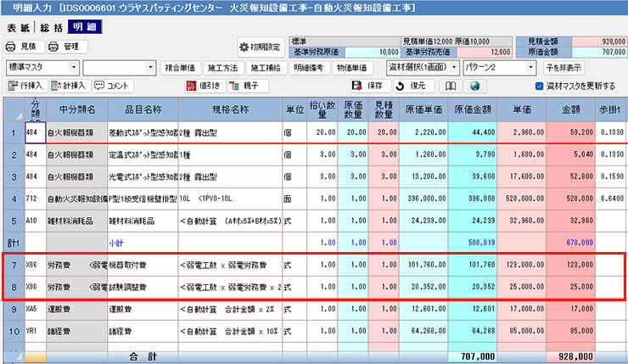Open the book icon in toolbar
The image size is (628, 364).
453,86
